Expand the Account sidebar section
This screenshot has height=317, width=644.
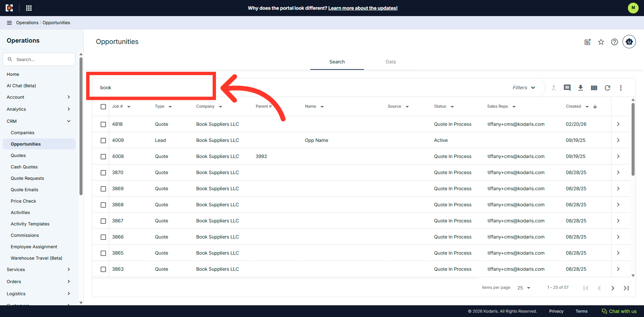[x=39, y=97]
